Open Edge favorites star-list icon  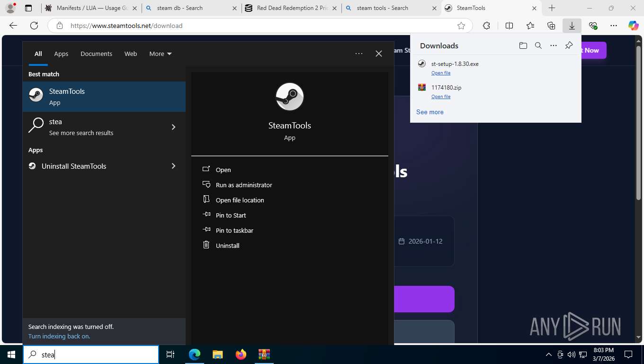(x=530, y=26)
